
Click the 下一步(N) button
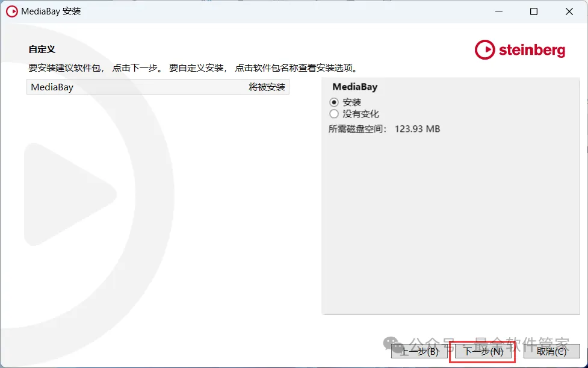tap(483, 352)
